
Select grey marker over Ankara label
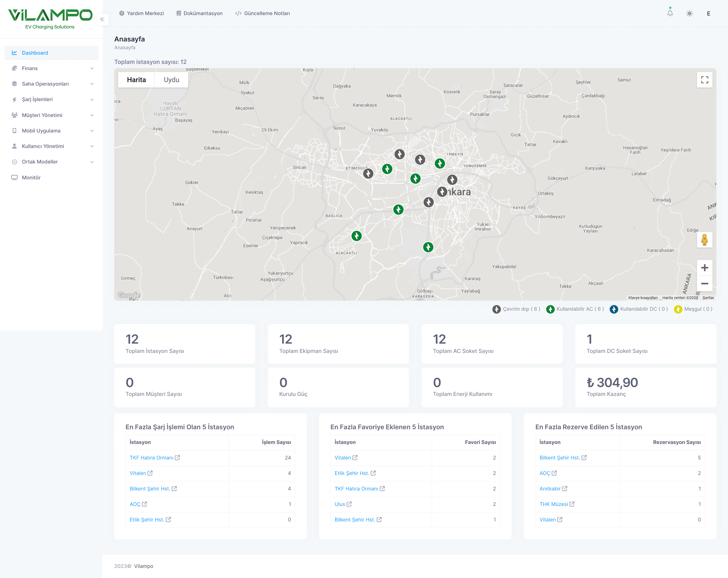(x=442, y=192)
